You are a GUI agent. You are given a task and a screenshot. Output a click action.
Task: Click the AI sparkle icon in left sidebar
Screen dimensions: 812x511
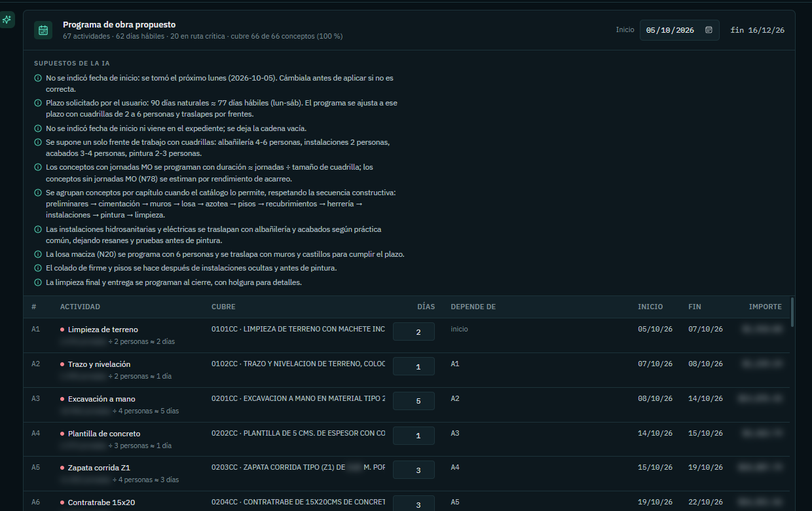[x=7, y=20]
